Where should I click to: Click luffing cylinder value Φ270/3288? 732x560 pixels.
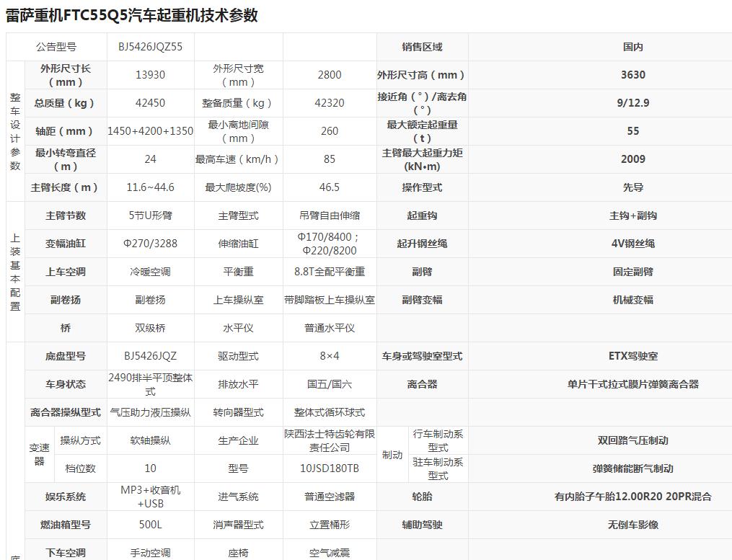point(150,244)
